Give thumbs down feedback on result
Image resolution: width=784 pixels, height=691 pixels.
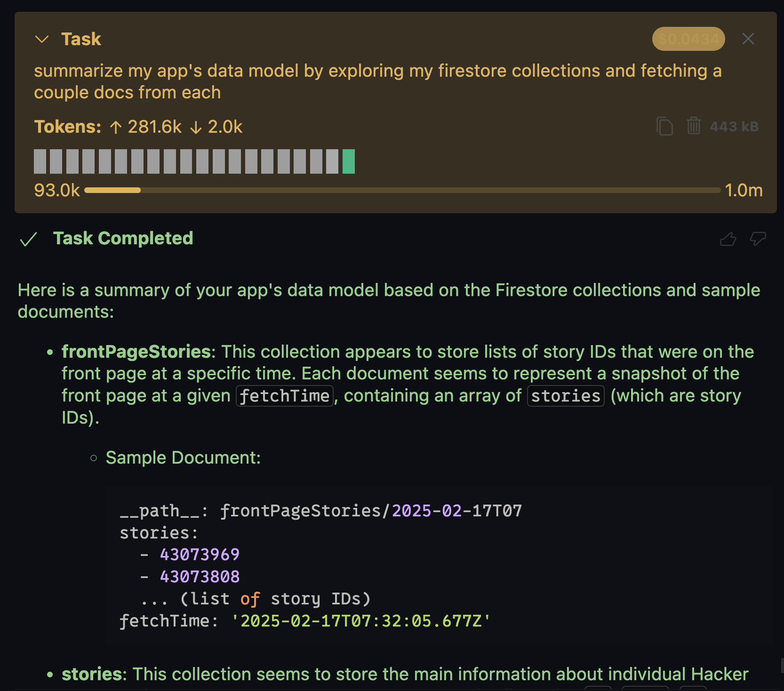click(758, 239)
